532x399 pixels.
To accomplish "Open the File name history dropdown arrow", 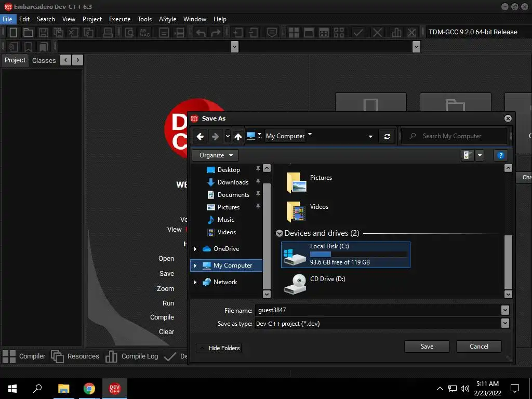I will (x=505, y=310).
